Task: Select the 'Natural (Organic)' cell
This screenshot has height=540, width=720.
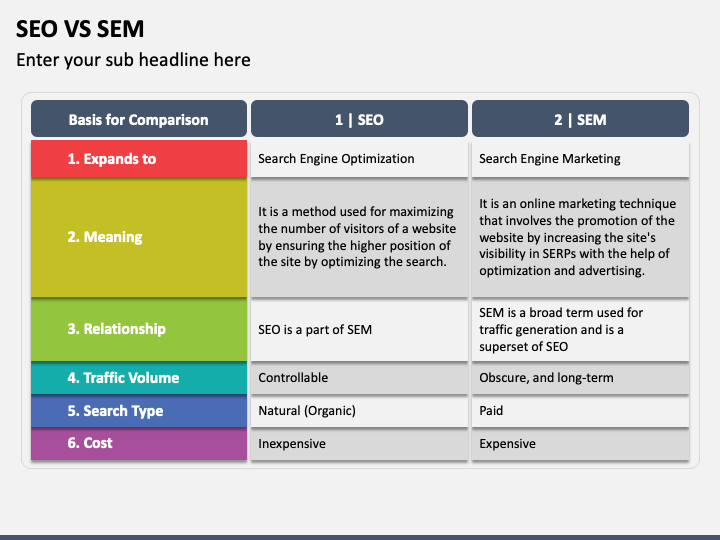Action: [x=359, y=411]
